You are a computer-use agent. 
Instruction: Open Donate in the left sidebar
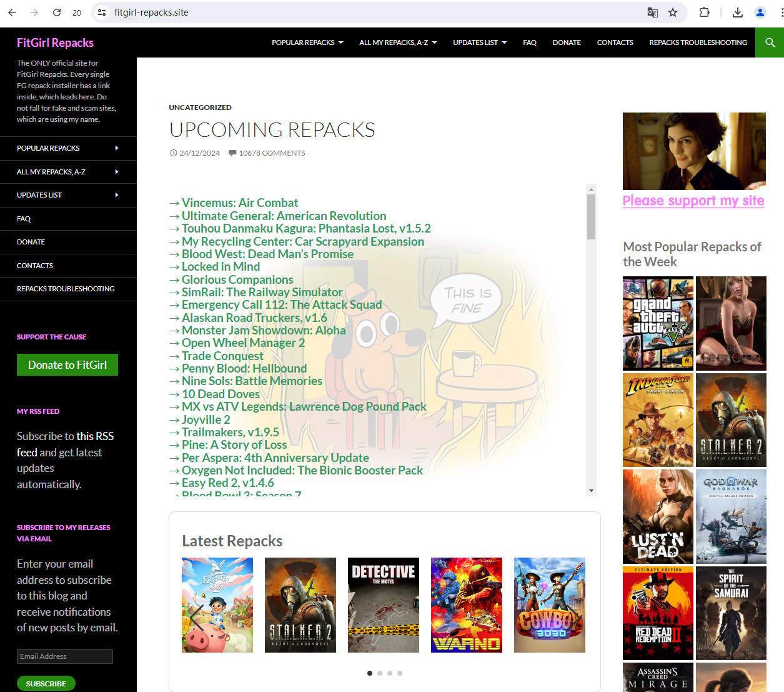[31, 242]
